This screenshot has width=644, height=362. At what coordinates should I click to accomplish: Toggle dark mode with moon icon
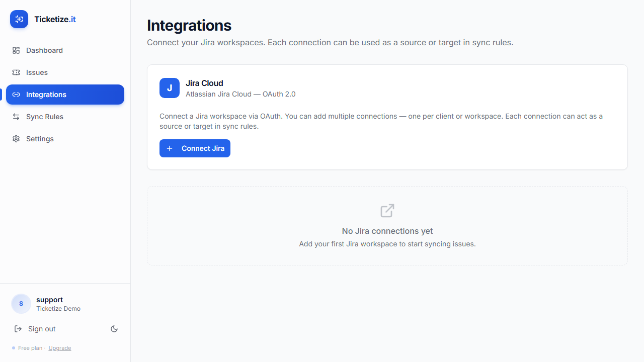point(114,329)
